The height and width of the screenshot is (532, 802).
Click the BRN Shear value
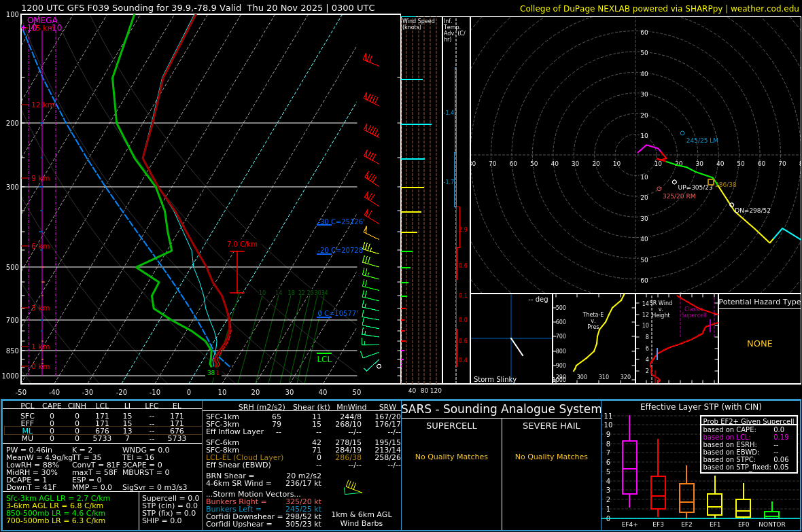(264, 476)
